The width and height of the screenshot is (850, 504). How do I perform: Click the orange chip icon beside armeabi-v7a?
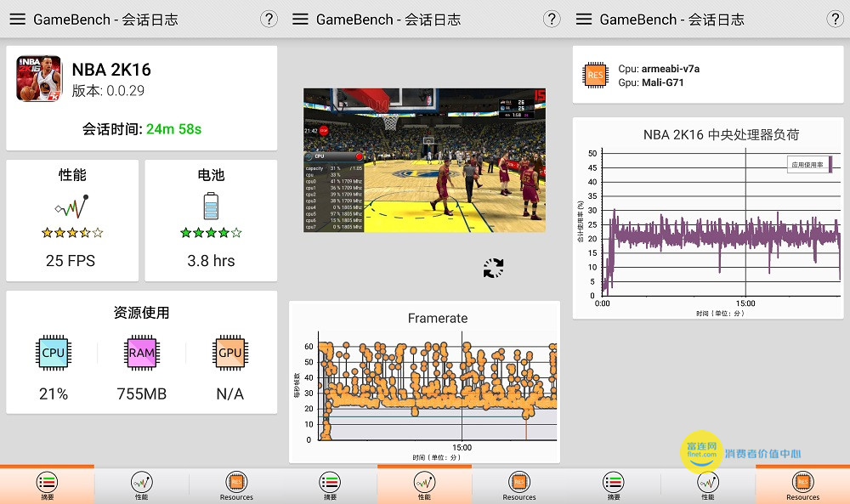pos(595,76)
